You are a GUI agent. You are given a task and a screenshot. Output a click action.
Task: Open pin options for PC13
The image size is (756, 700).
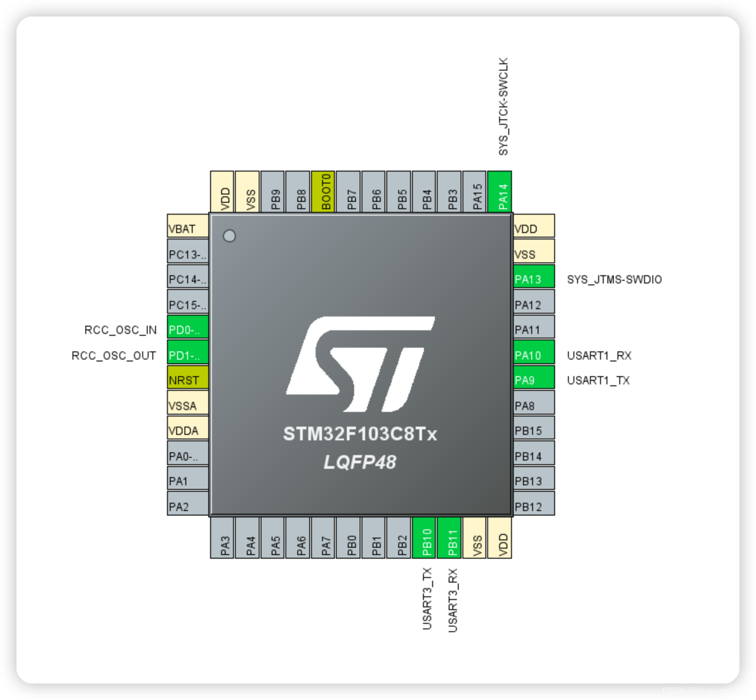(x=186, y=252)
